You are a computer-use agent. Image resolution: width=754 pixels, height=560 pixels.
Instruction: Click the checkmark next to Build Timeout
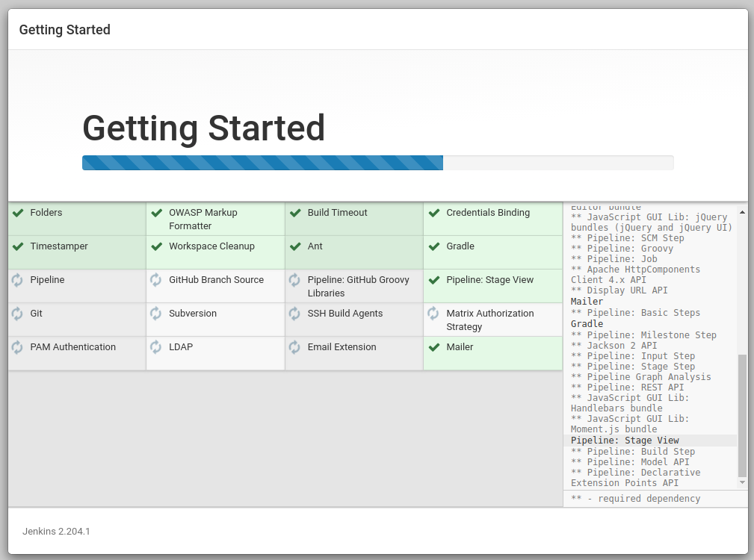pos(295,213)
